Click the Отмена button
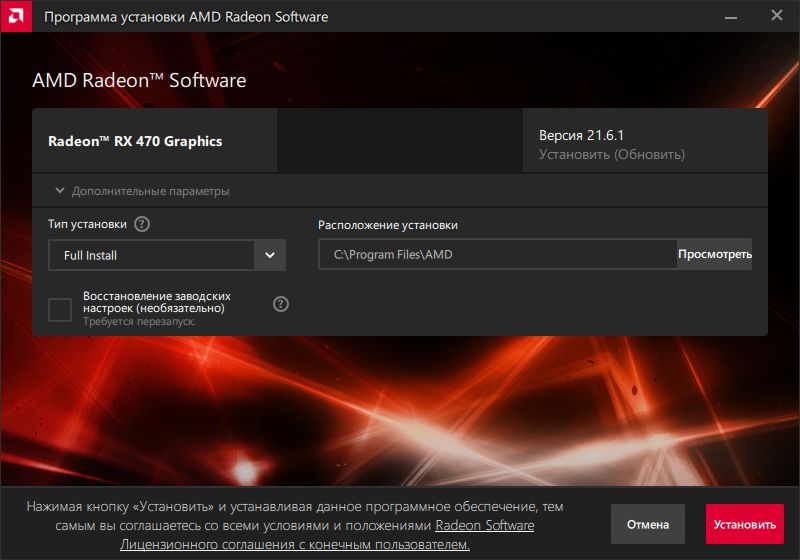 pos(648,524)
